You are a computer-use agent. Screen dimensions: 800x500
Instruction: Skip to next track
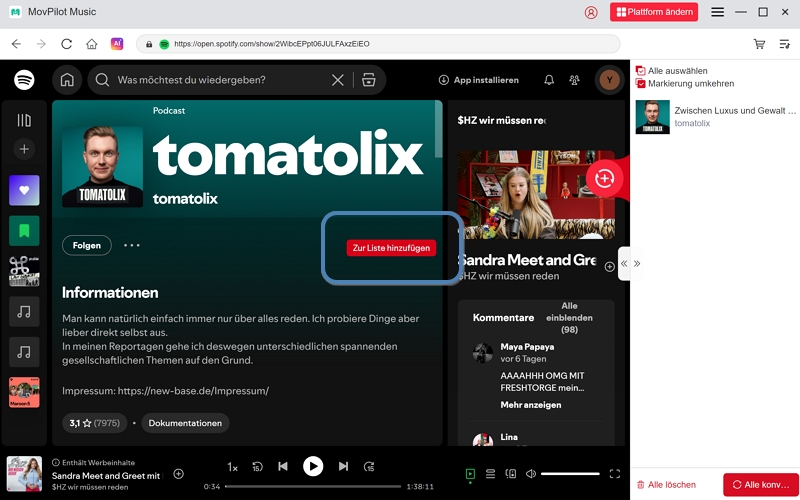coord(343,466)
